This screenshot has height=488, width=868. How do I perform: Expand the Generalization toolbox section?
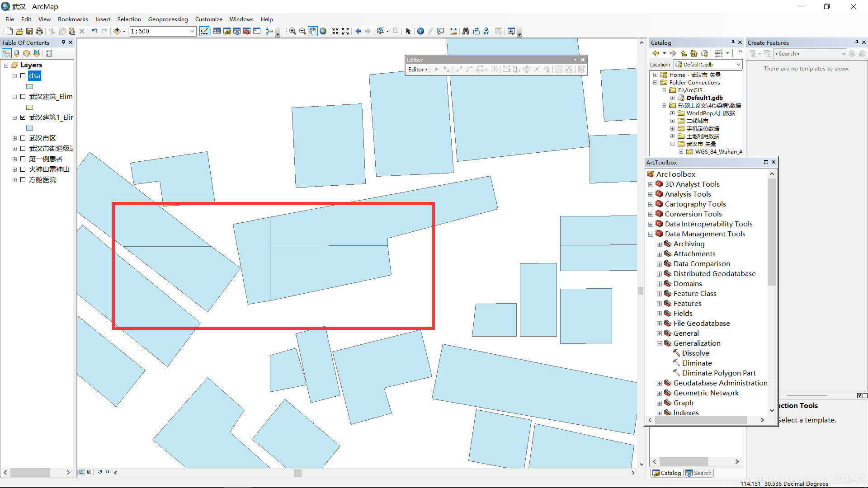[660, 343]
